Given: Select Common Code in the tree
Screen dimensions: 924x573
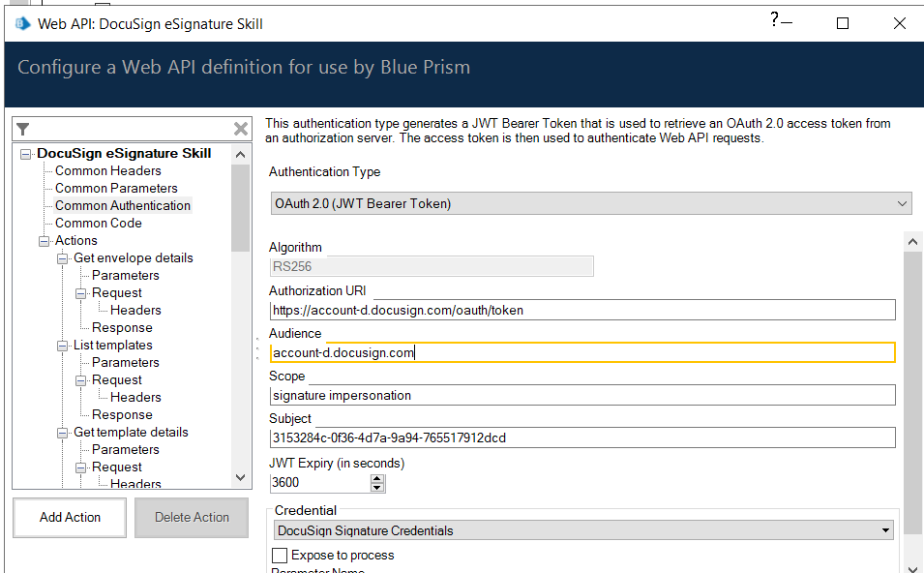Looking at the screenshot, I should [98, 224].
